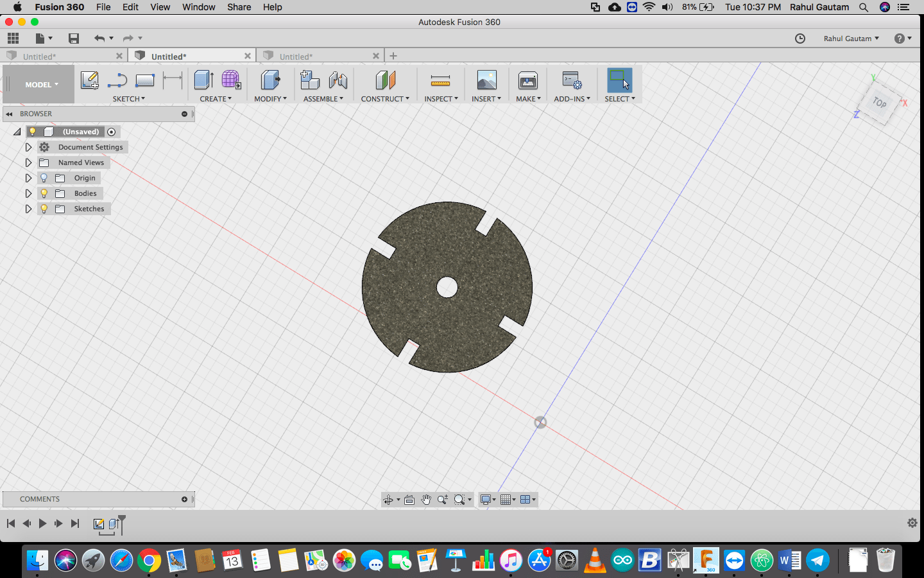Toggle visibility bulb of Bodies folder
Image resolution: width=924 pixels, height=578 pixels.
(x=44, y=193)
